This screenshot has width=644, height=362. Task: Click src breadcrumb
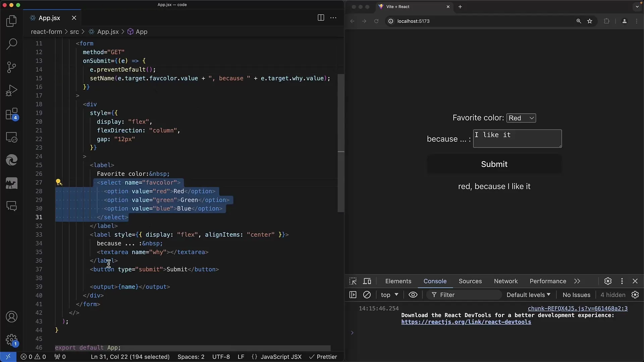tap(74, 32)
